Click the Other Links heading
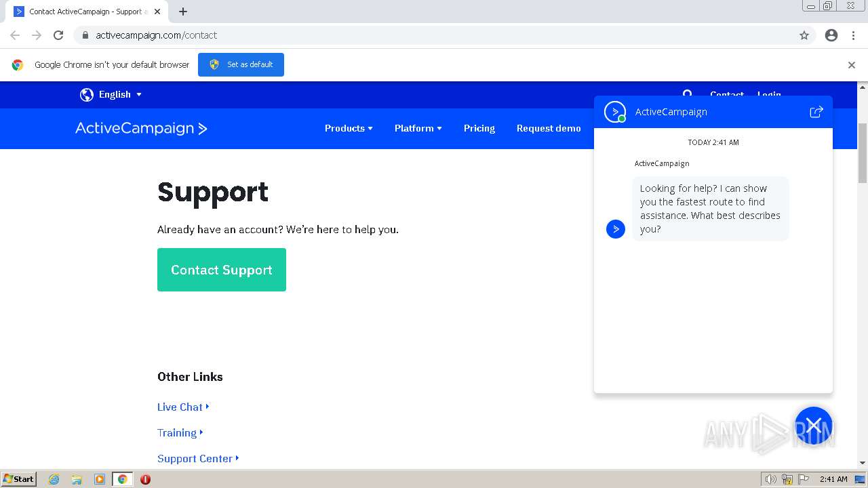Viewport: 868px width, 488px height. [190, 377]
